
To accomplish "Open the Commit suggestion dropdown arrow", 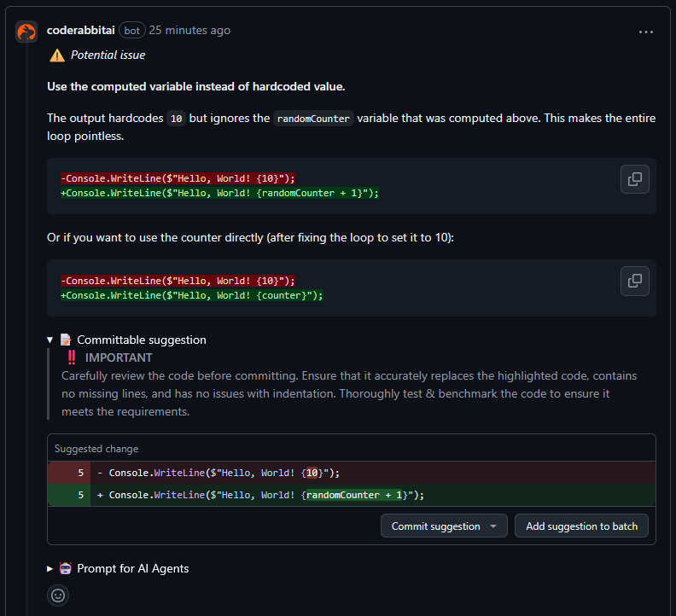I will (493, 526).
